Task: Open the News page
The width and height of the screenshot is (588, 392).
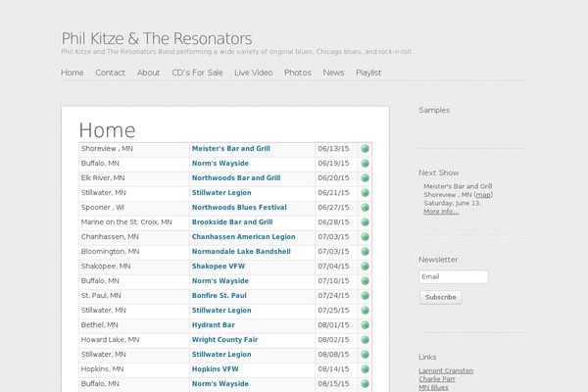Action: [x=333, y=73]
